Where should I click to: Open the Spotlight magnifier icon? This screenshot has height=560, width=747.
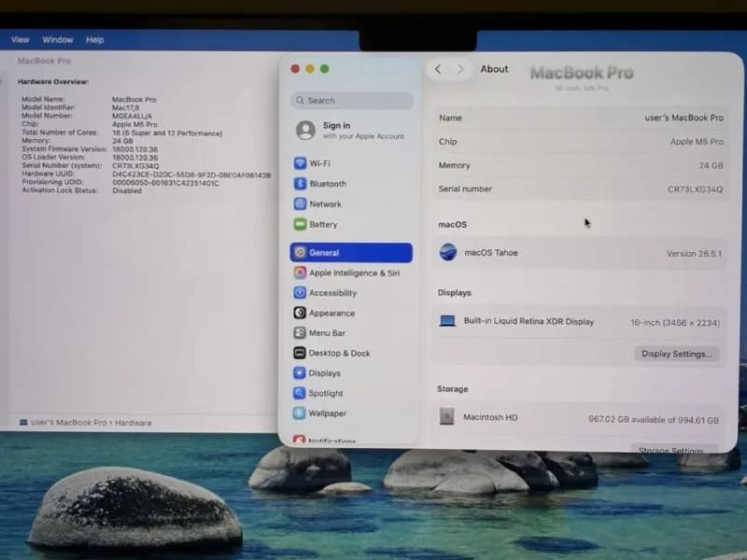(x=300, y=393)
